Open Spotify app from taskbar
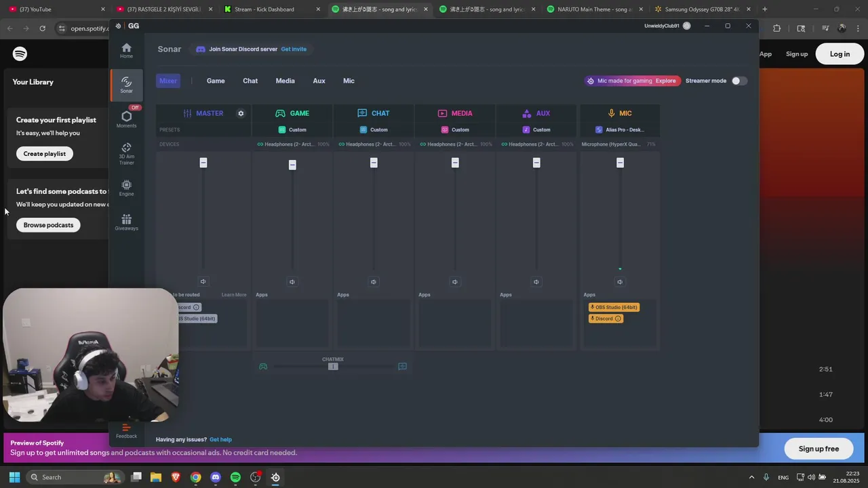The height and width of the screenshot is (488, 868). (x=235, y=477)
